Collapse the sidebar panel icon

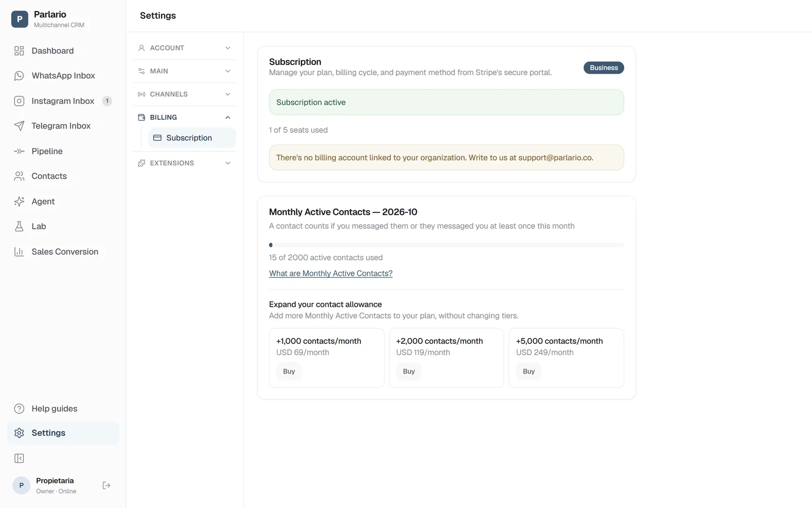19,459
